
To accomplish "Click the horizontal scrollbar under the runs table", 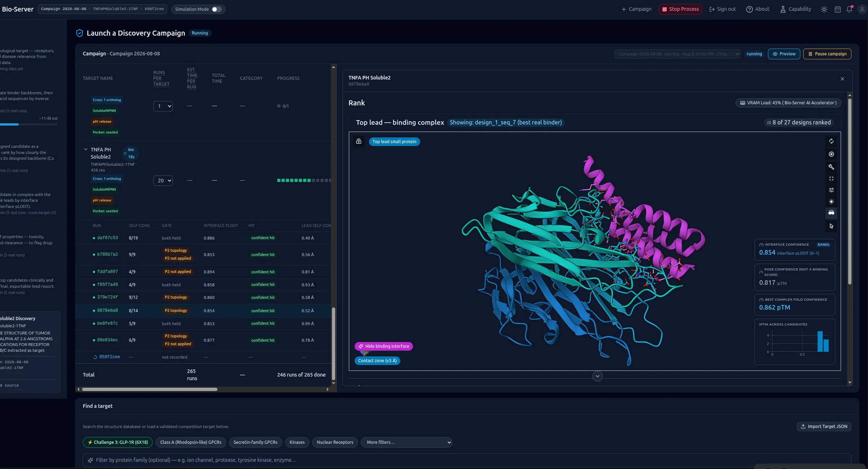I will point(150,390).
